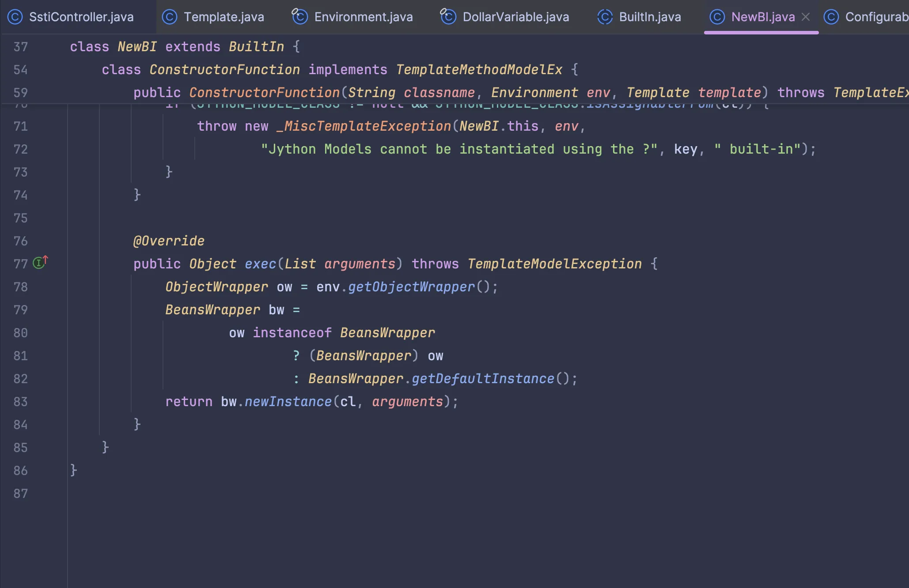Image resolution: width=909 pixels, height=588 pixels.
Task: Open the Template.java tab
Action: (213, 17)
